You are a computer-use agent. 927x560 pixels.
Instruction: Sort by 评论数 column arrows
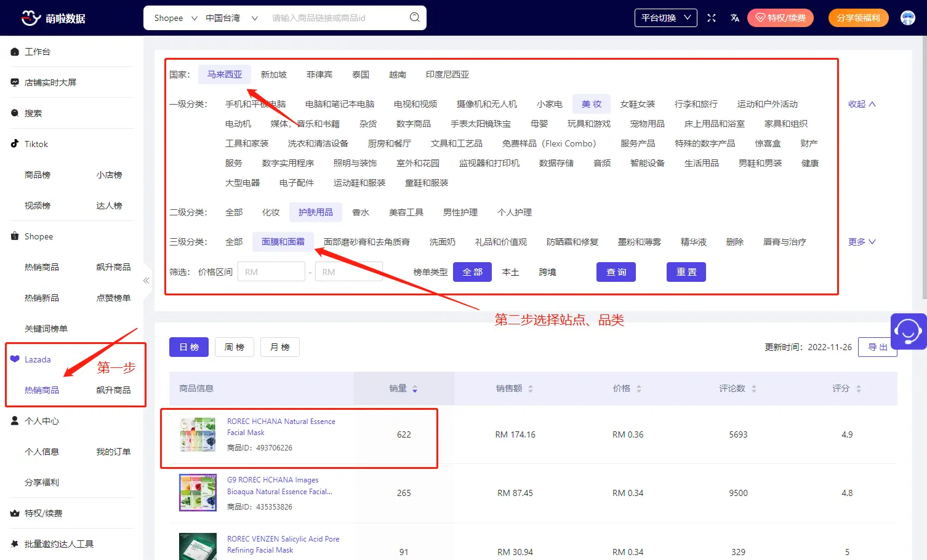pos(754,389)
